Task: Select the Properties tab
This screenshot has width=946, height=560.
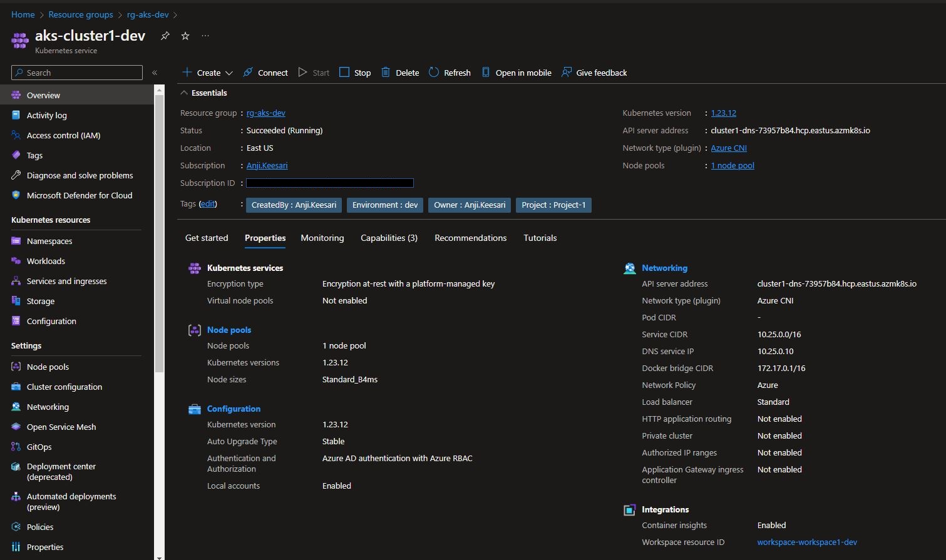Action: click(265, 238)
